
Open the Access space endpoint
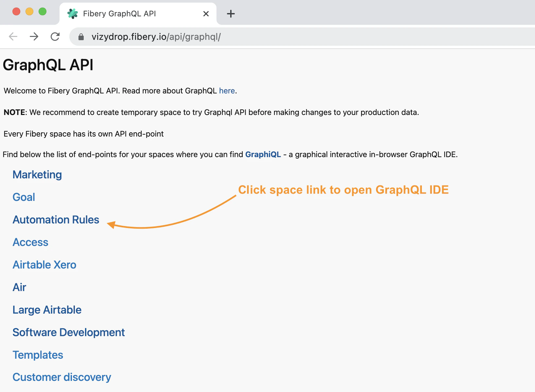tap(30, 242)
